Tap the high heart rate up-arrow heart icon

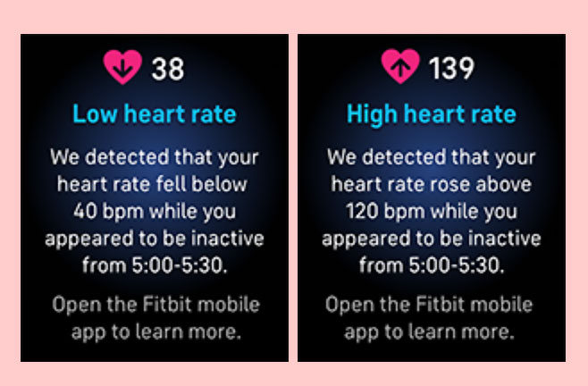click(x=399, y=67)
